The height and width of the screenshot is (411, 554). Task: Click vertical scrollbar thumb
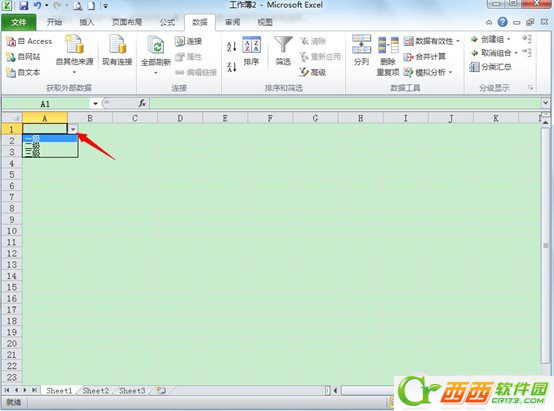tap(546, 245)
